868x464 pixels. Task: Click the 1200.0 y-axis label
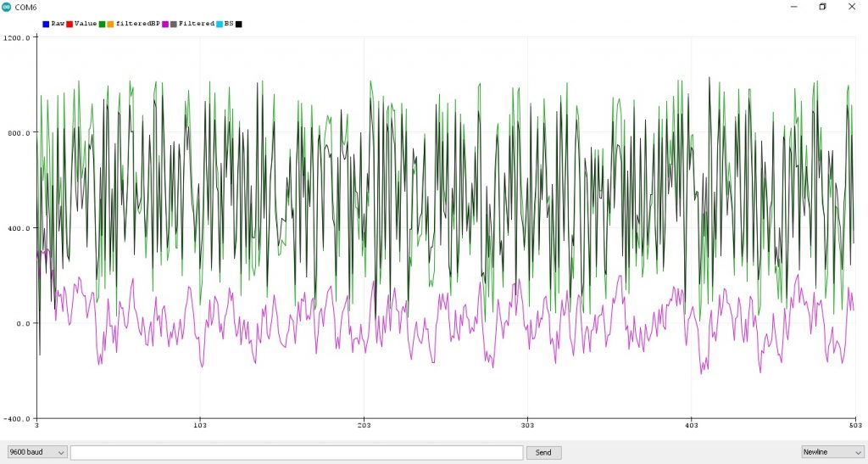coord(17,37)
